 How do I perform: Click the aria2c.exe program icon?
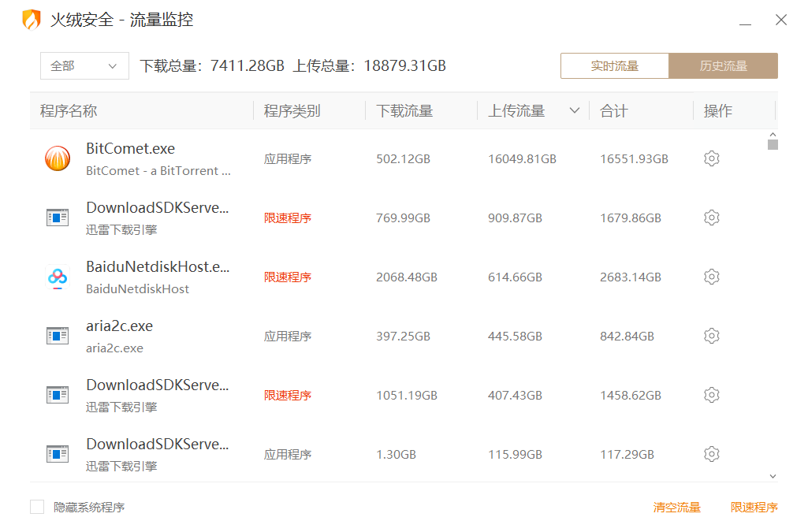point(58,336)
